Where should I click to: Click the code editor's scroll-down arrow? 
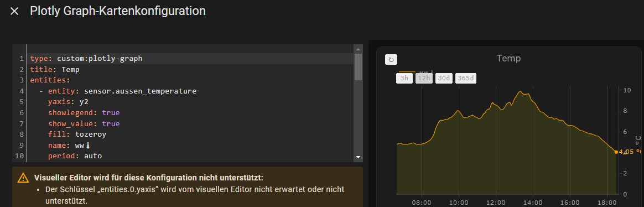tap(358, 157)
